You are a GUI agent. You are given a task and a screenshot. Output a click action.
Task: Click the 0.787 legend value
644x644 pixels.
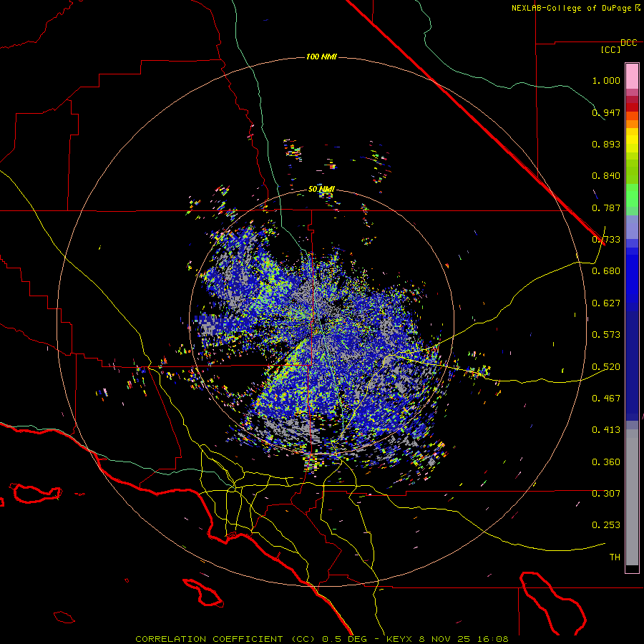606,208
